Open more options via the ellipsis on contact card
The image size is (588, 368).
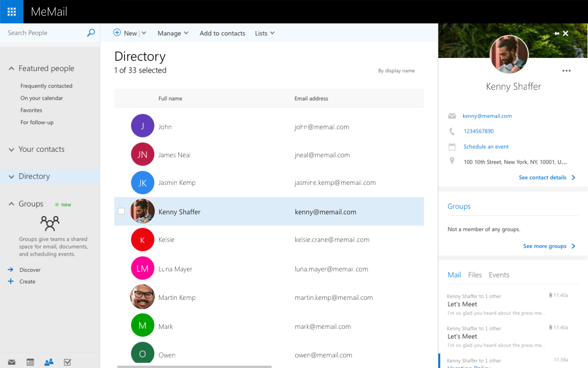(566, 70)
